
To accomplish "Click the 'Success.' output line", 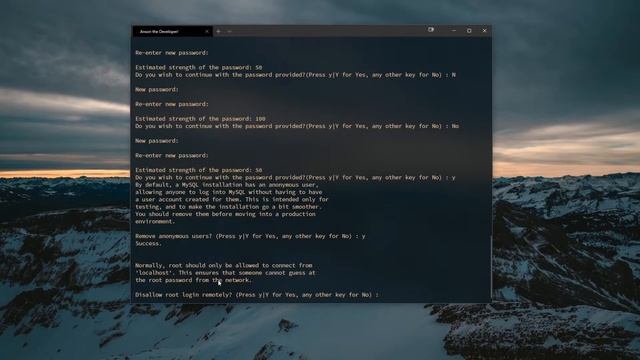I will click(x=149, y=243).
